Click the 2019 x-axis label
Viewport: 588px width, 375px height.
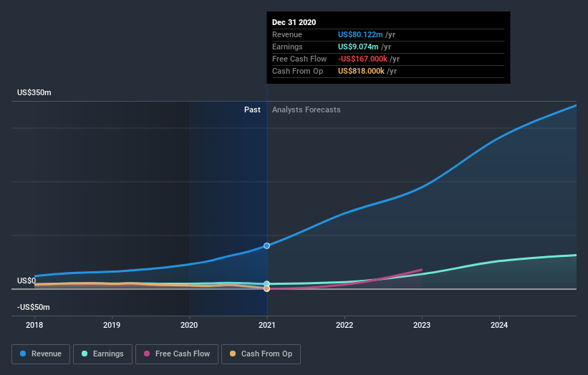point(112,325)
